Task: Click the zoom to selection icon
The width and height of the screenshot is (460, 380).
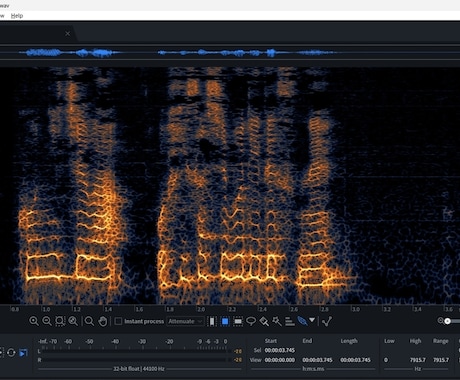Action: point(60,321)
